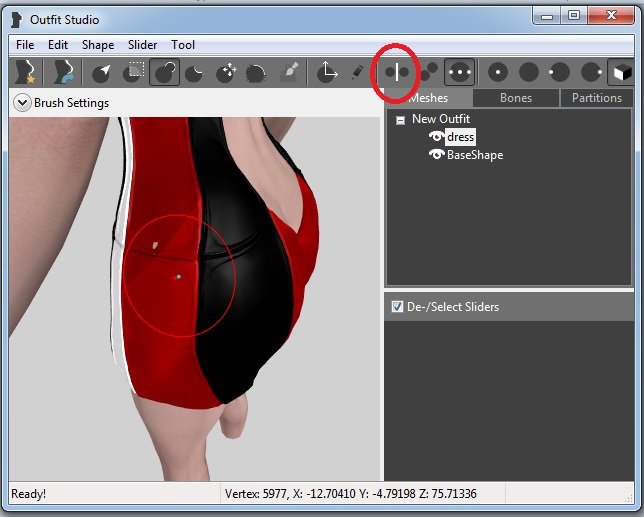Screen dimensions: 644x518
Task: Hide the dress mesh using its eye icon
Action: point(436,137)
